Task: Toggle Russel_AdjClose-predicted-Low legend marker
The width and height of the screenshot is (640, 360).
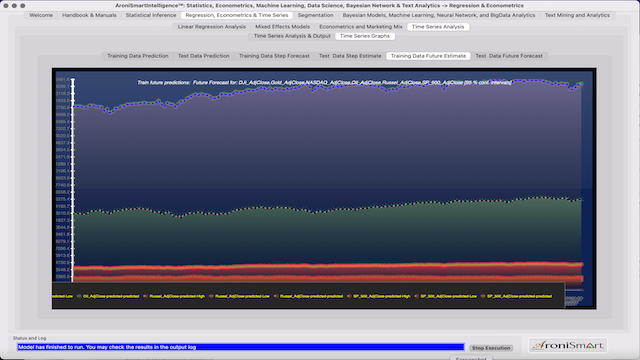Action: 211,296
